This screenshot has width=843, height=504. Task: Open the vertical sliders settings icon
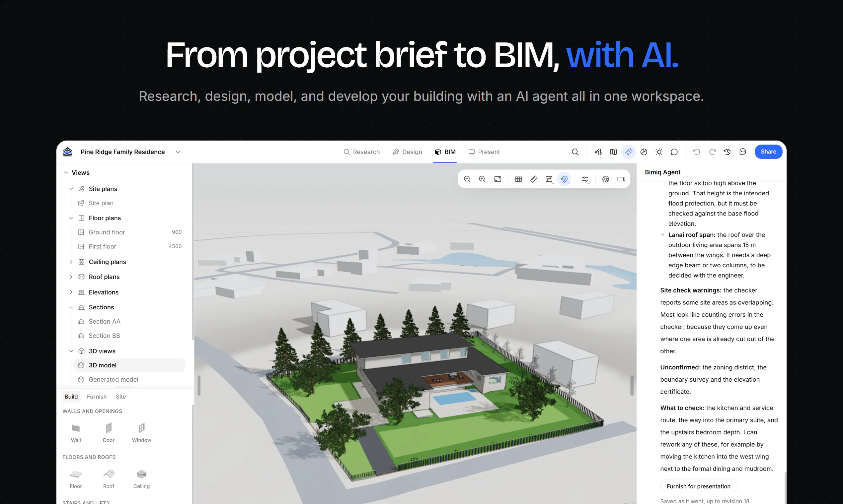[598, 152]
